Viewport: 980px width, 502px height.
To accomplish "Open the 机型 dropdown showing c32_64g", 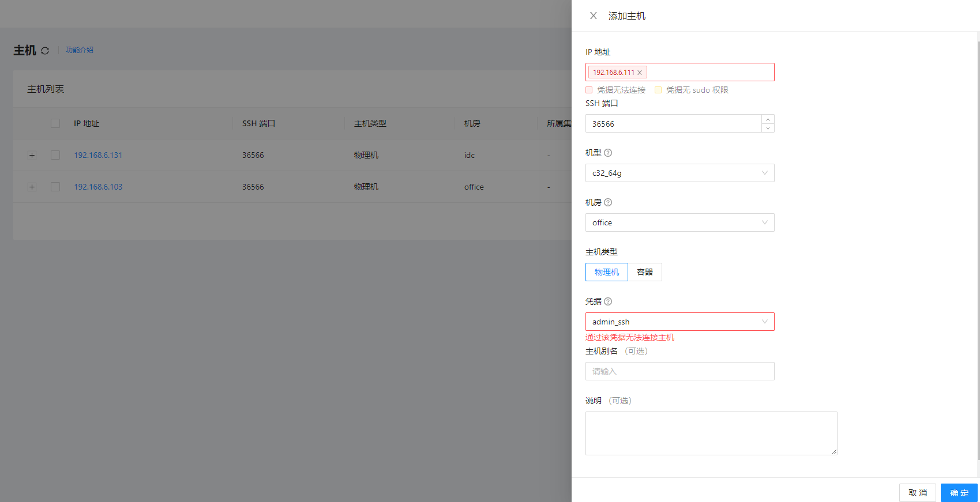I will click(679, 173).
